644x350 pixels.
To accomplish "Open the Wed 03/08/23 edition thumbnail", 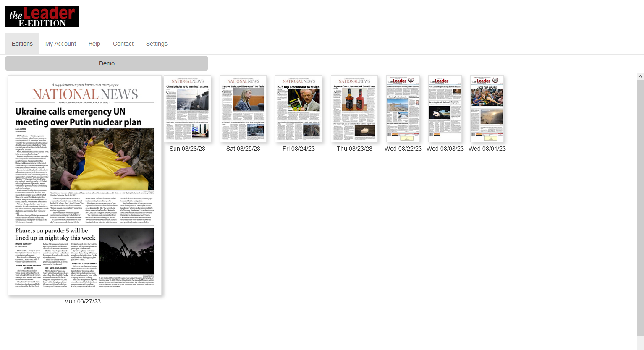I will point(445,109).
